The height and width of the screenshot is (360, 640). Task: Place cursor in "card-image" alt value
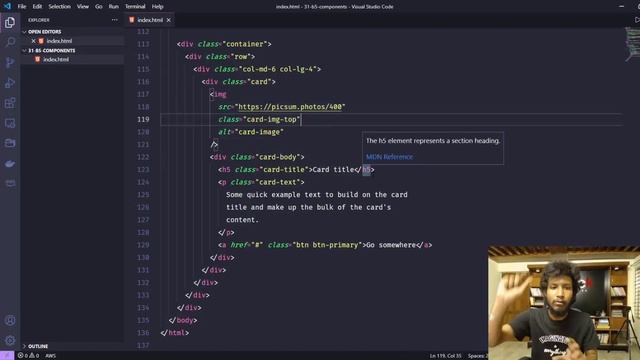pyautogui.click(x=259, y=132)
